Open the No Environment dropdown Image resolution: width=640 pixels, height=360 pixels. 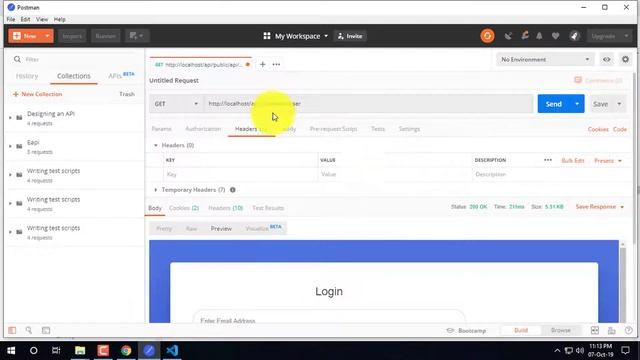[544, 60]
